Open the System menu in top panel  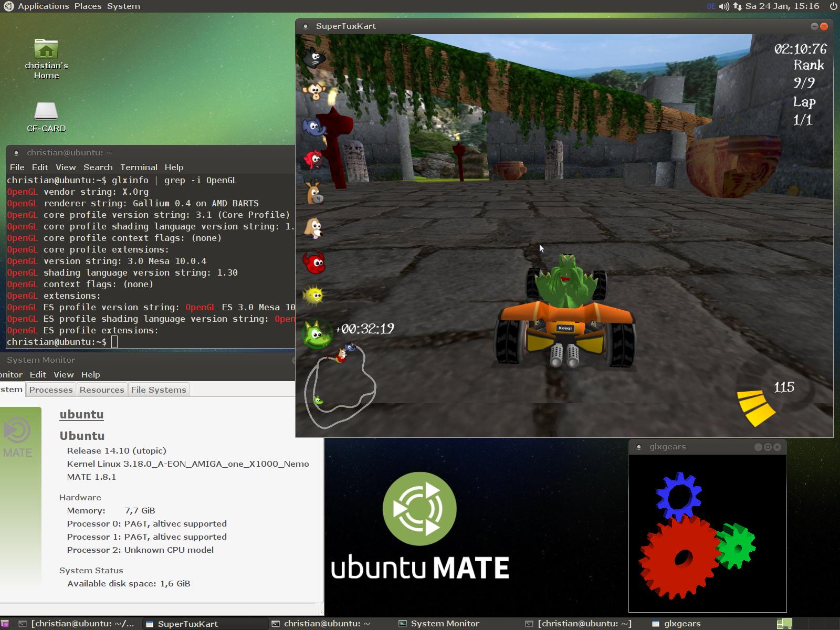click(x=123, y=6)
